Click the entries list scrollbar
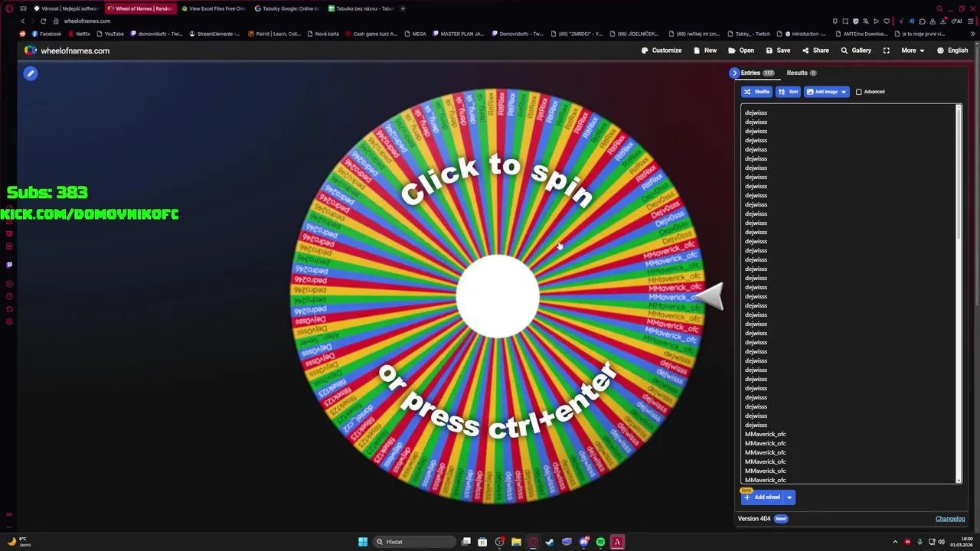 point(959,172)
